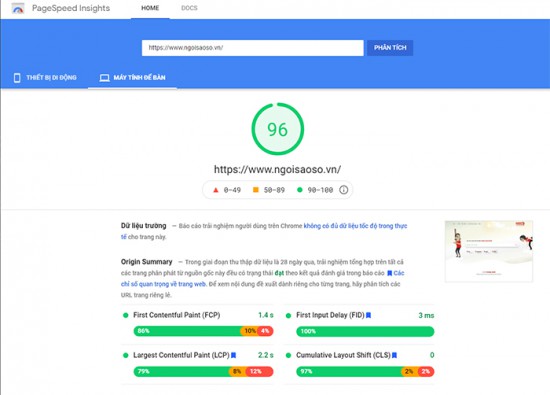Screen dimensions: 550x395
Task: Click the bookmark icon next to Largest Contentful Paint
Action: pos(234,355)
